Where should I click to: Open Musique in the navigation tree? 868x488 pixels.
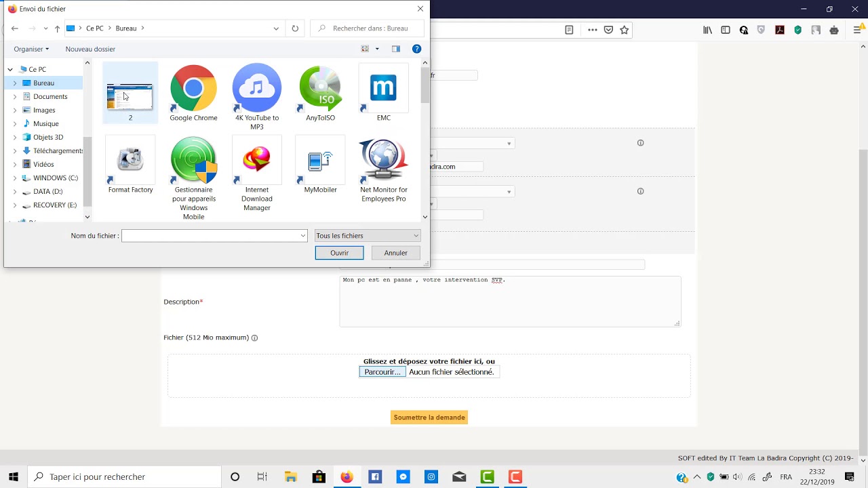click(x=46, y=123)
